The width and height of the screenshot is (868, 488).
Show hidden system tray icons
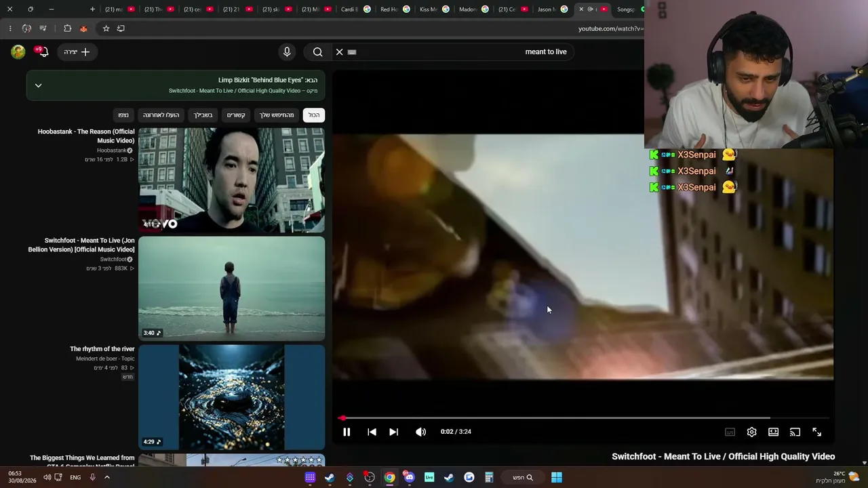pos(106,477)
